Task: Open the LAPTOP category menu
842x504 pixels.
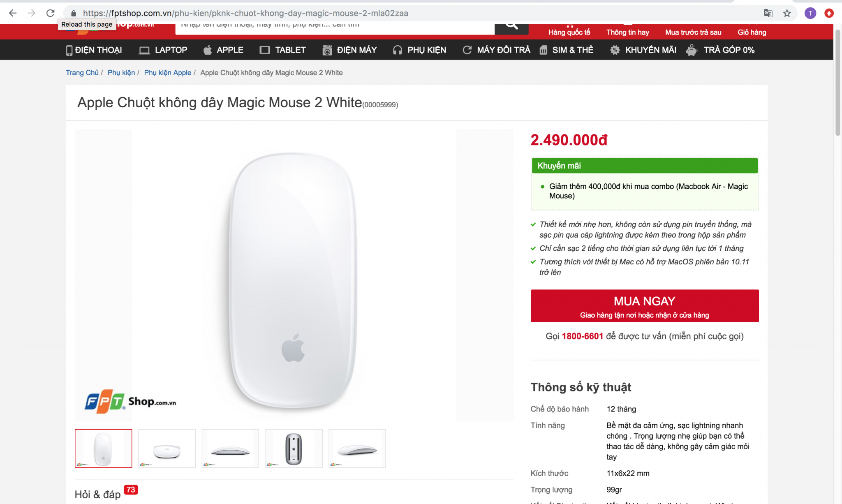Action: [x=163, y=50]
